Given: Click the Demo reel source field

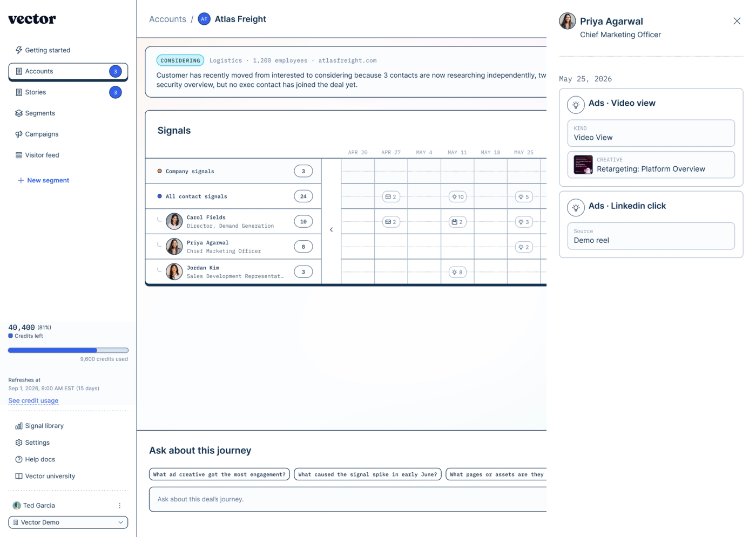Looking at the screenshot, I should pyautogui.click(x=651, y=236).
